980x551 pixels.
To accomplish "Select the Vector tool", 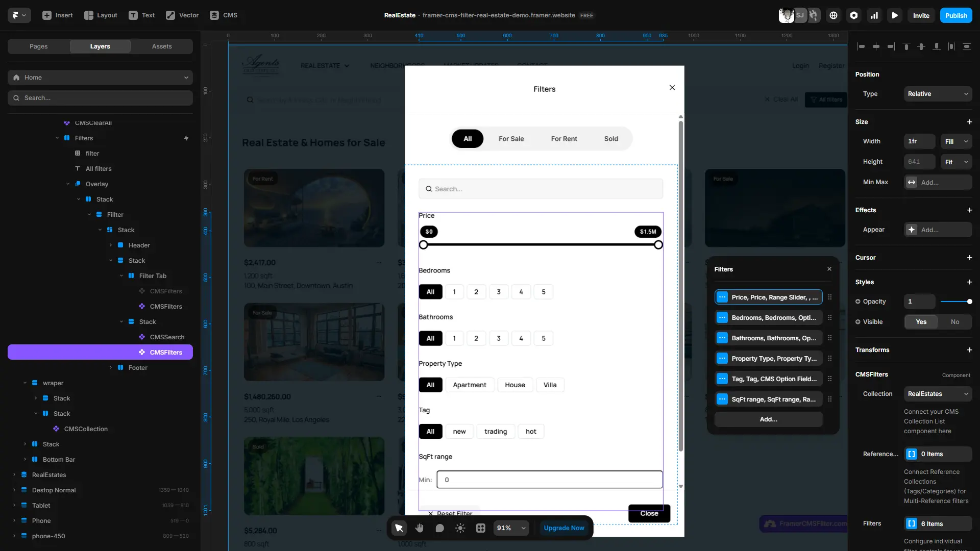I will [182, 15].
